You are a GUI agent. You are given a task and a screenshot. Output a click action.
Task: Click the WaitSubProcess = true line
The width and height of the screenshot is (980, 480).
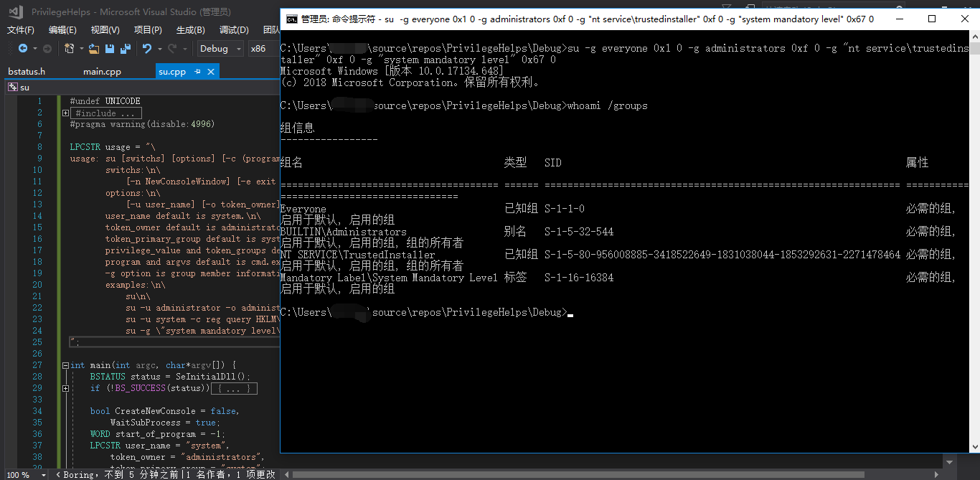(x=164, y=423)
